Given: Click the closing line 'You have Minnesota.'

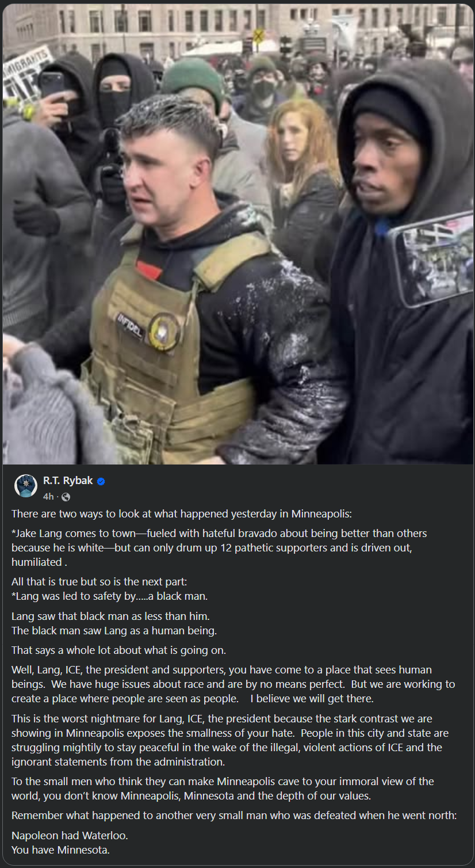Looking at the screenshot, I should point(60,850).
